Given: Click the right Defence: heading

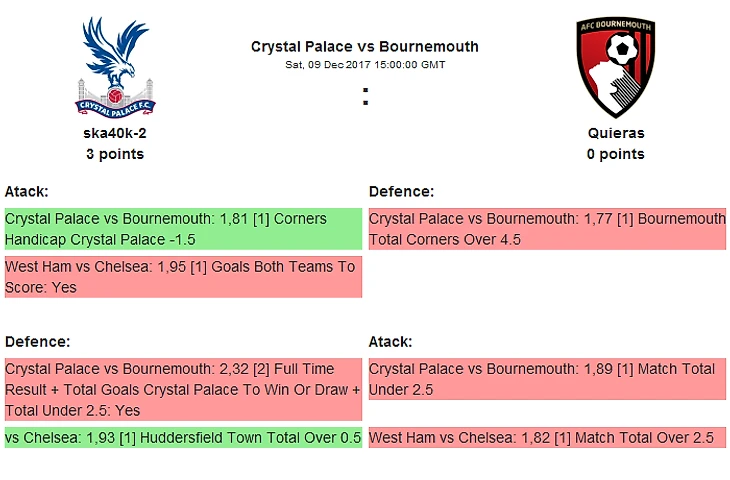Looking at the screenshot, I should (401, 191).
